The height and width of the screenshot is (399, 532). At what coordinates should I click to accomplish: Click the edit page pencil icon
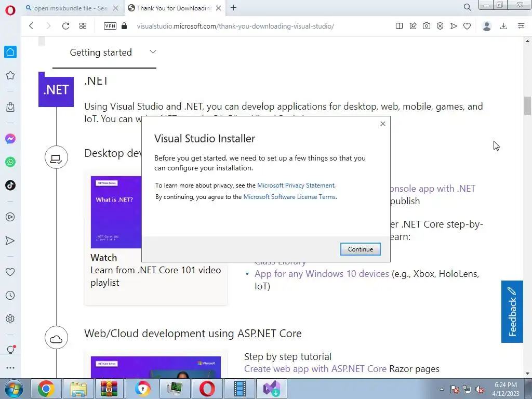pyautogui.click(x=413, y=26)
